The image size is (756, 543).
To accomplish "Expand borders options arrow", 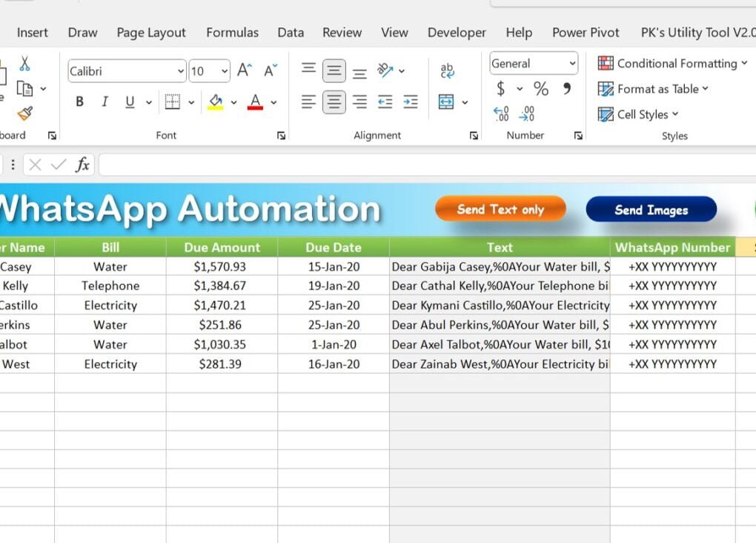I will (x=191, y=102).
